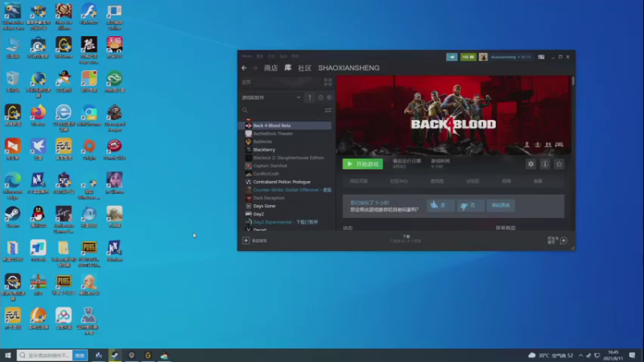
Task: Select the Steam desktop shortcut
Action: tap(13, 217)
